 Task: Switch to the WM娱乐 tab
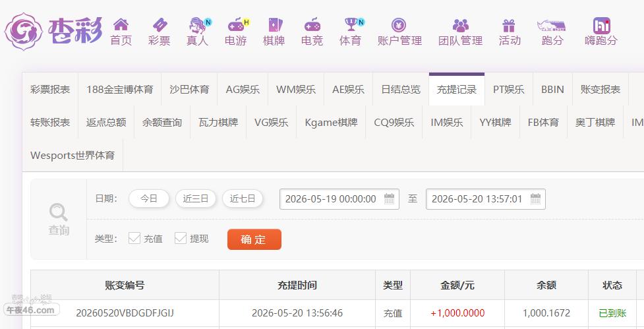[x=296, y=89]
